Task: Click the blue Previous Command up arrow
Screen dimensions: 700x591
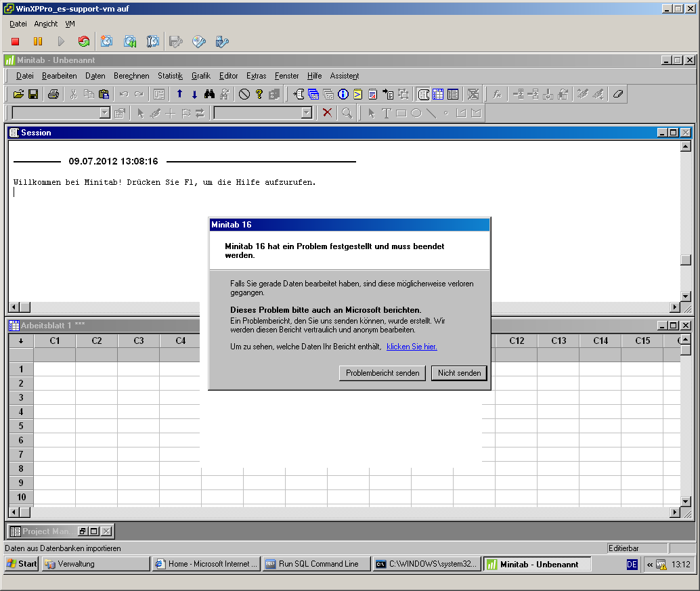Action: click(179, 94)
